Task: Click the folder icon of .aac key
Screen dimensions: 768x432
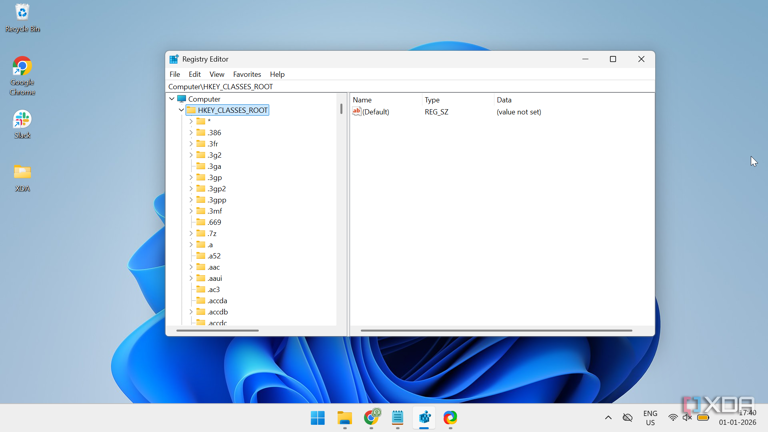Action: 201,267
